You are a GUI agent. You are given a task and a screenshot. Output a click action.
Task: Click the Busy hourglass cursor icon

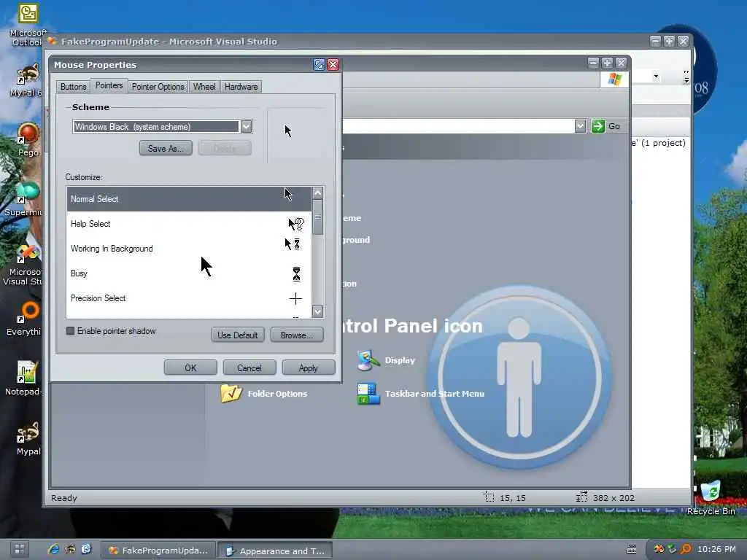(x=296, y=274)
